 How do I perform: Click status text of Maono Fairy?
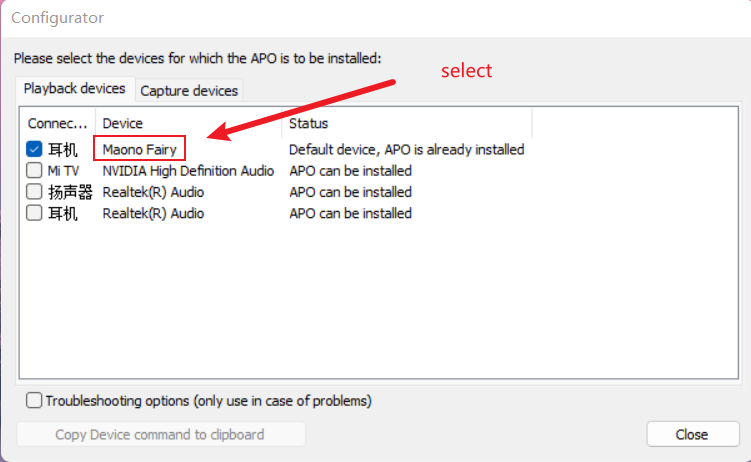tap(406, 150)
